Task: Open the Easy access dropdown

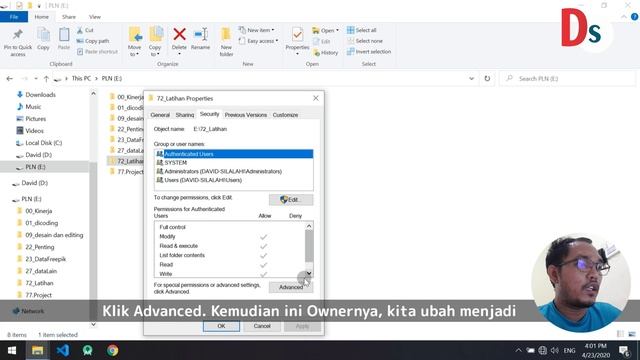Action: tap(258, 41)
